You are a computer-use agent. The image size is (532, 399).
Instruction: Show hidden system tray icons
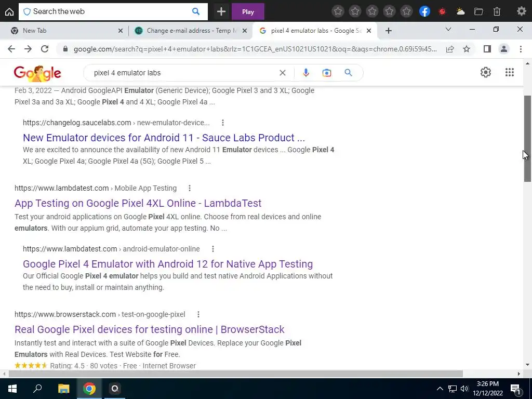440,389
